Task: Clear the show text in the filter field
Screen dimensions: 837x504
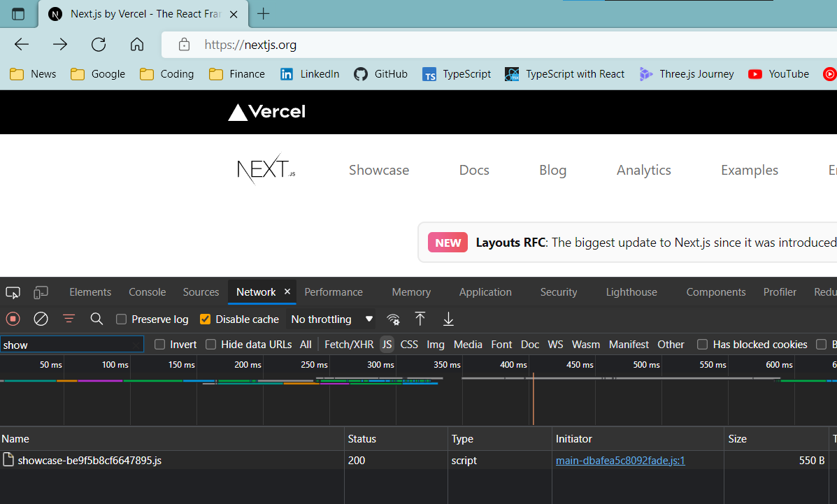Action: [x=137, y=344]
